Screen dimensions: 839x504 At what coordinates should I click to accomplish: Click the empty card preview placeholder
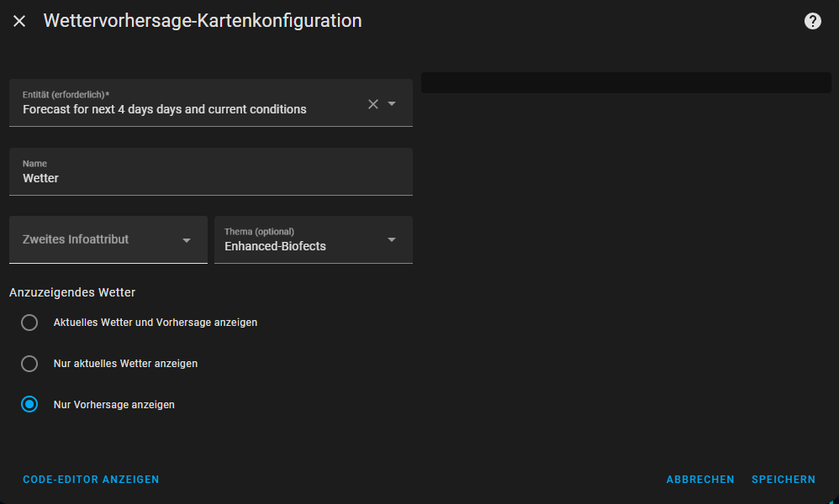pos(625,82)
